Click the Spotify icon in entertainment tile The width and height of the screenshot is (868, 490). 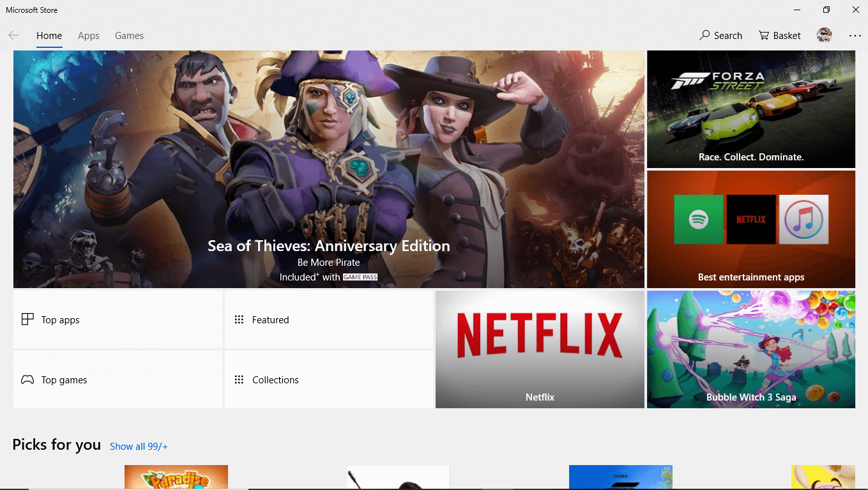point(699,220)
